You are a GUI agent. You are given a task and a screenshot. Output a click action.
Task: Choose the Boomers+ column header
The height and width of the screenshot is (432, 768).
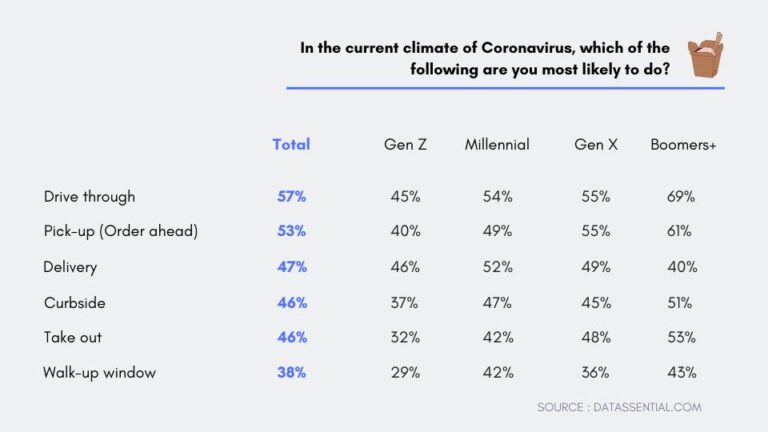point(684,144)
